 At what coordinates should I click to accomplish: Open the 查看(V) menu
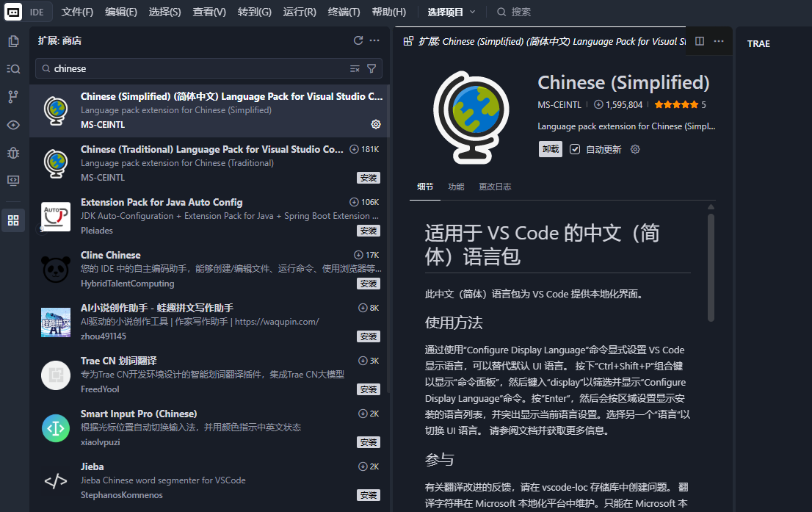(x=209, y=12)
